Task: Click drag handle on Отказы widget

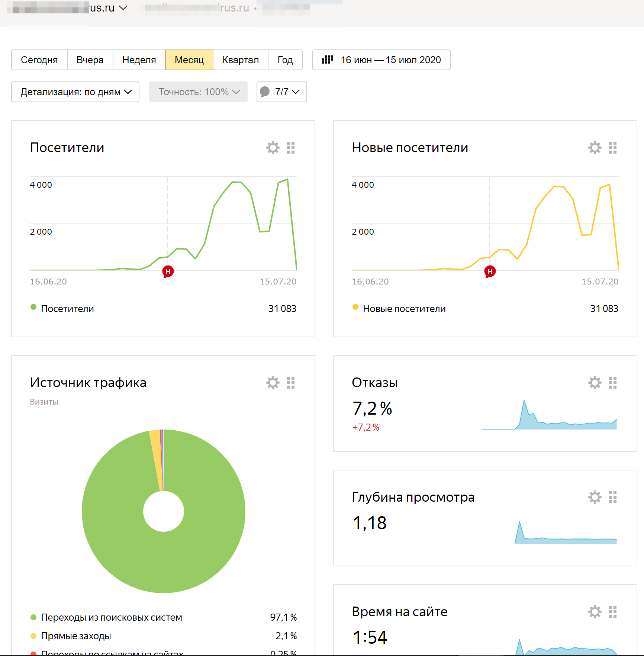Action: pyautogui.click(x=613, y=383)
